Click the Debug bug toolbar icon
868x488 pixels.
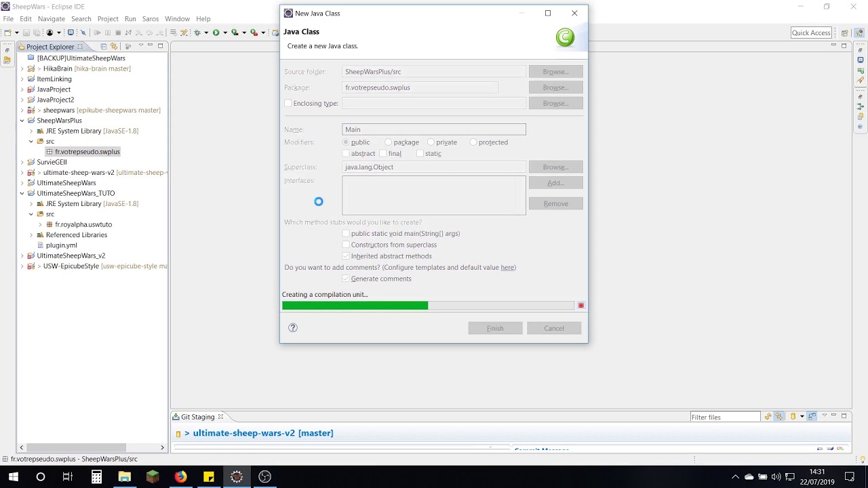click(x=197, y=33)
